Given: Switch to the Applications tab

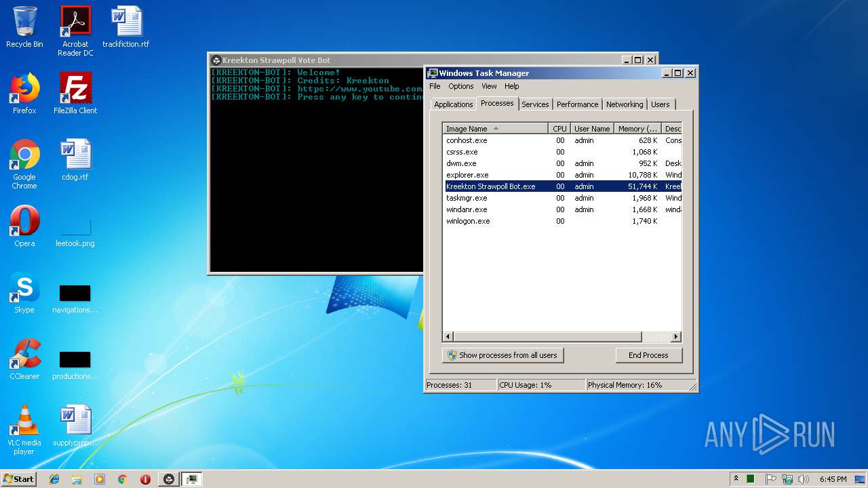Looking at the screenshot, I should [453, 104].
